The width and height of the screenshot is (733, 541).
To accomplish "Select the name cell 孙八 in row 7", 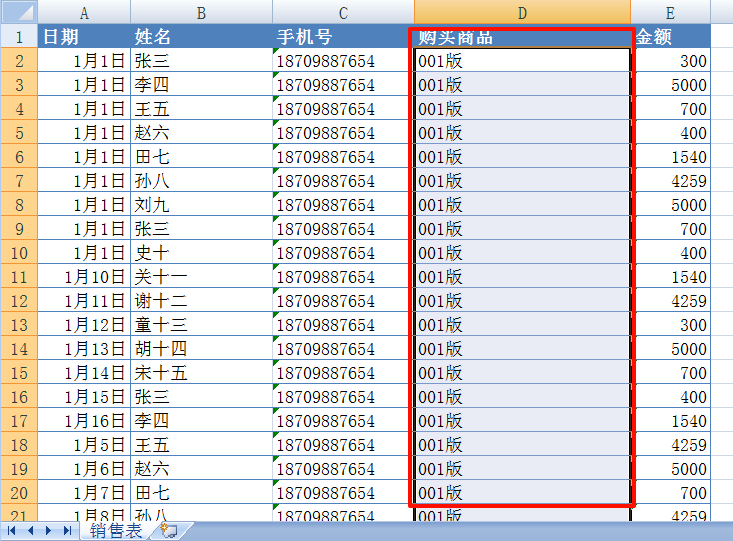I will (201, 180).
